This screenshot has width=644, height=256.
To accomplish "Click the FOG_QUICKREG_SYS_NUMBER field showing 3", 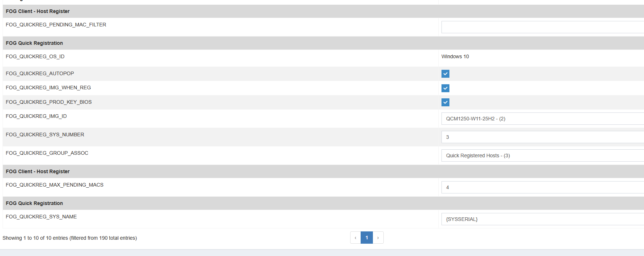I will (x=541, y=137).
